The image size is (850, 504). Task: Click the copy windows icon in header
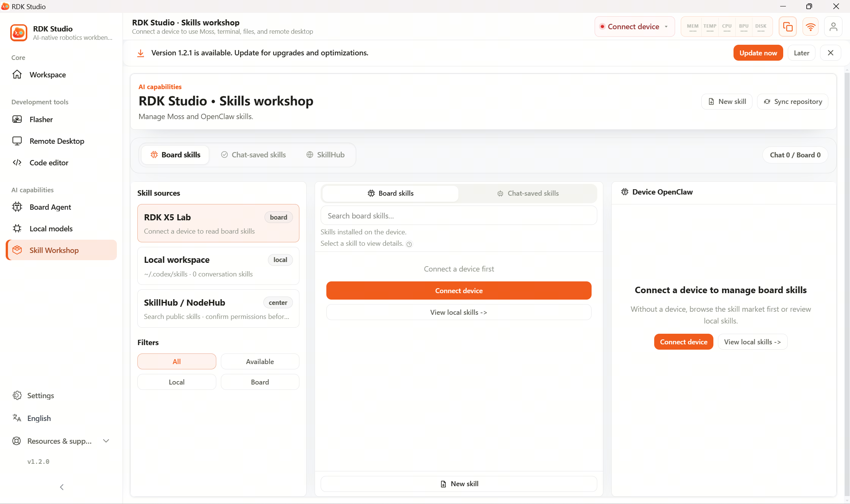coord(788,27)
